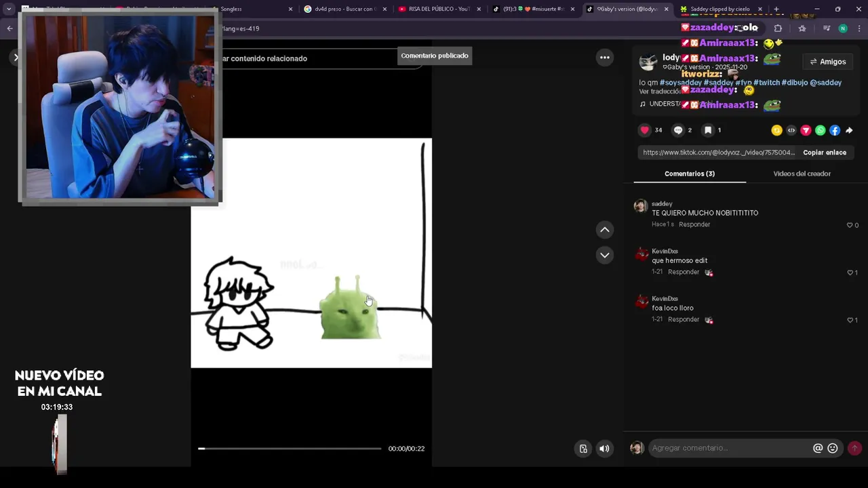This screenshot has width=868, height=488.
Task: Close the Songless tab
Action: point(290,9)
